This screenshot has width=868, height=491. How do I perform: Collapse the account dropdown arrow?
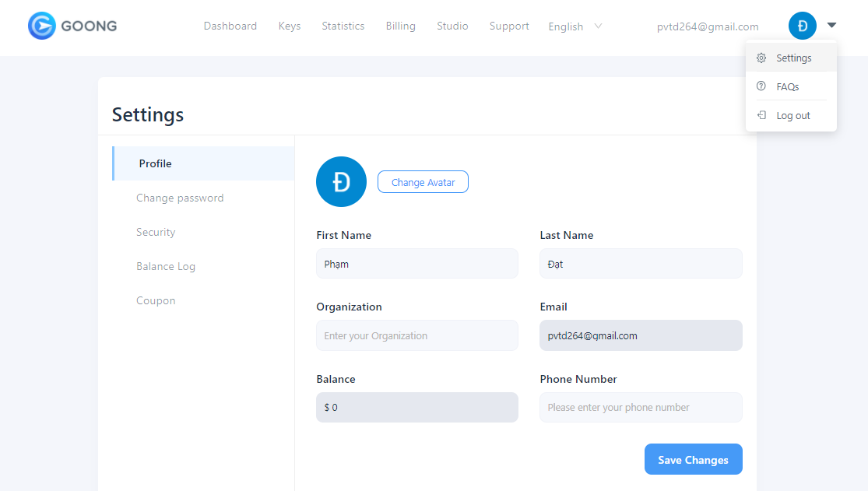click(831, 26)
